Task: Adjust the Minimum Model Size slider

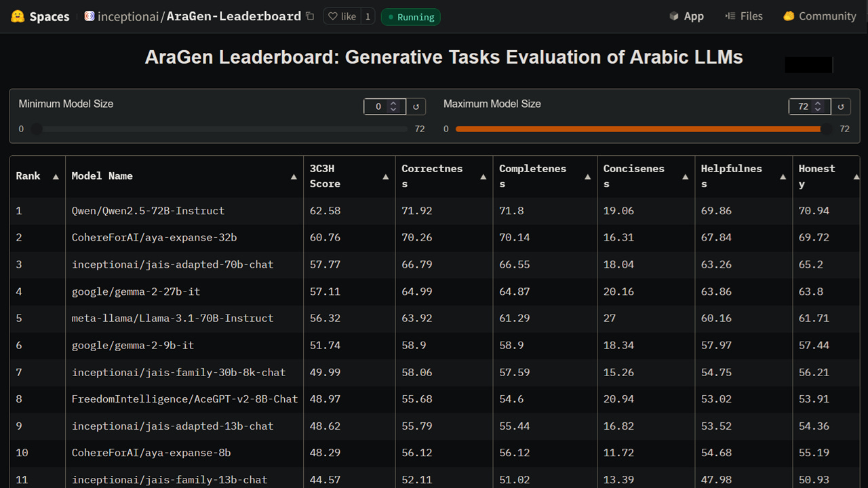Action: click(221, 129)
